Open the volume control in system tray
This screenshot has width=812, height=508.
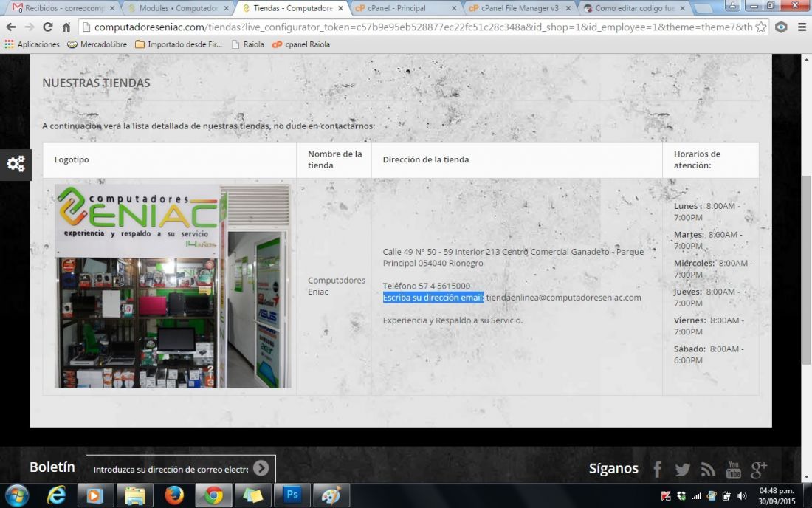point(742,496)
